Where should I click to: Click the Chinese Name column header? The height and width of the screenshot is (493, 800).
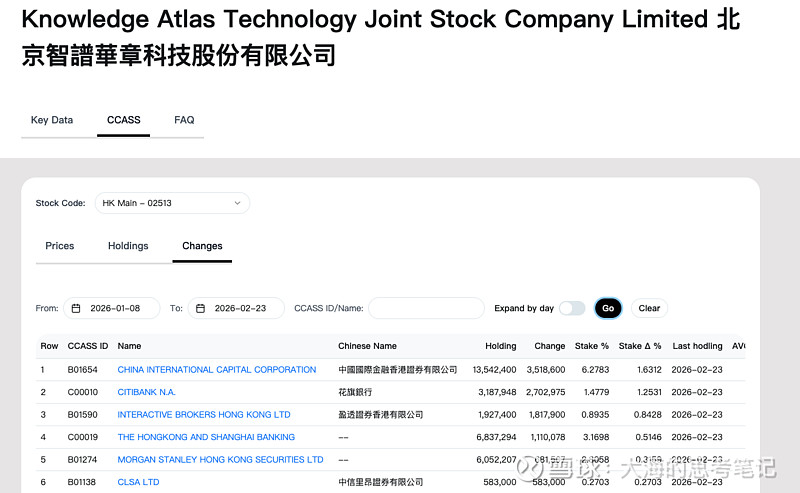(367, 346)
